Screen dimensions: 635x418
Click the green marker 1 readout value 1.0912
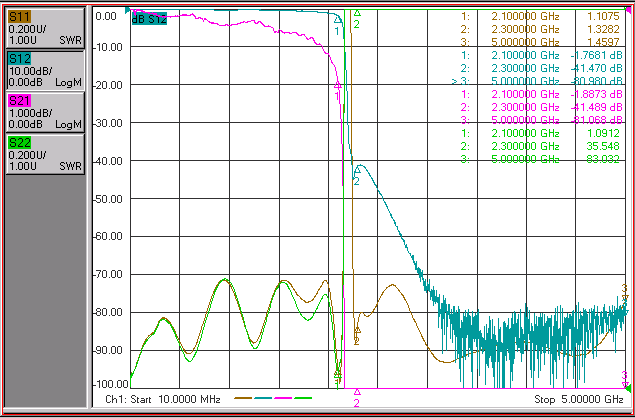[x=605, y=133]
